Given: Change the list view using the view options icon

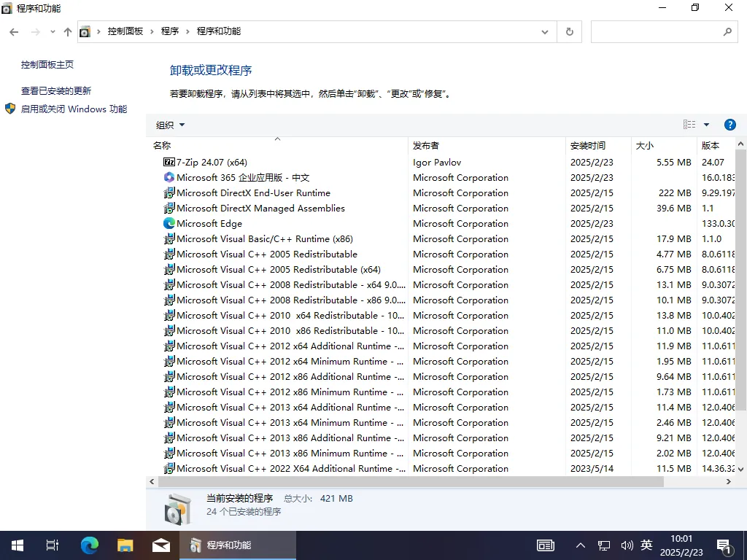Looking at the screenshot, I should tap(690, 124).
